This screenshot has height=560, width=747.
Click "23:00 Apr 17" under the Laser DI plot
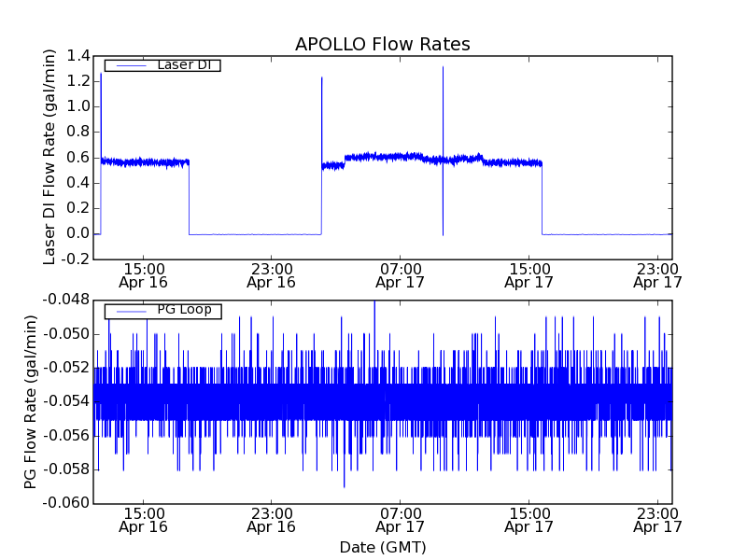pos(657,275)
